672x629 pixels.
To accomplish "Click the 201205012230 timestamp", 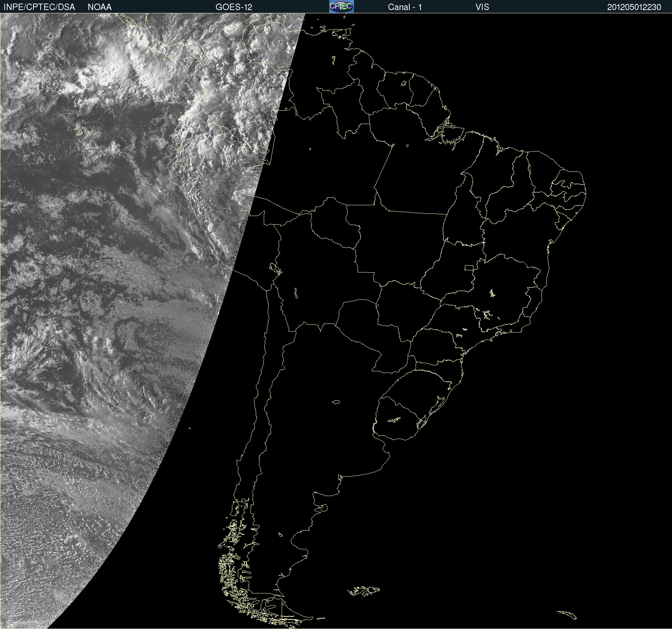I will (x=634, y=7).
